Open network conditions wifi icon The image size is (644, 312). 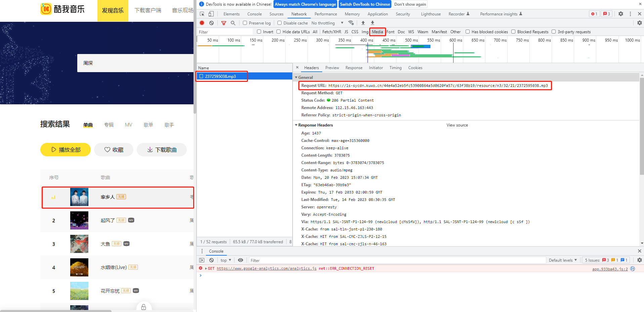tap(351, 23)
